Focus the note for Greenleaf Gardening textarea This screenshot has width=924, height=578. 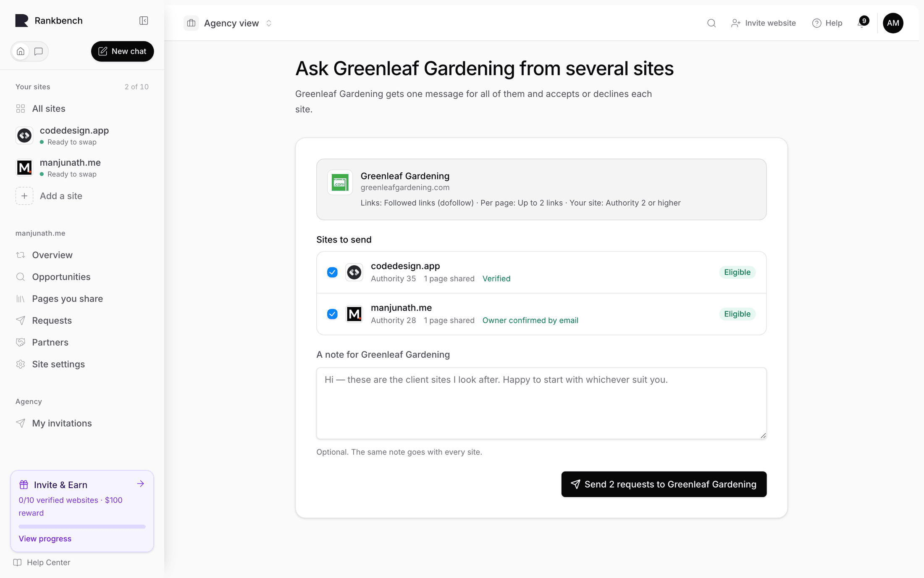(541, 403)
